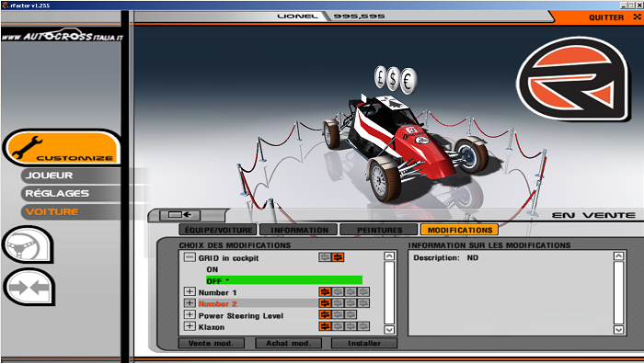Select the Power Steering Level label
The image size is (644, 363).
241,315
